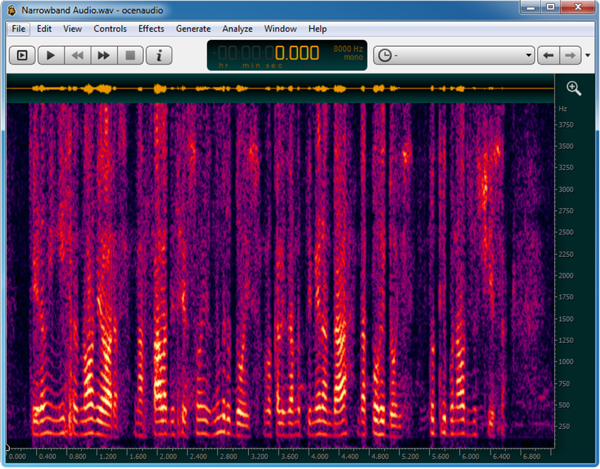The width and height of the screenshot is (600, 469).
Task: Click the 250 label on the frequency scale
Action: [564, 427]
